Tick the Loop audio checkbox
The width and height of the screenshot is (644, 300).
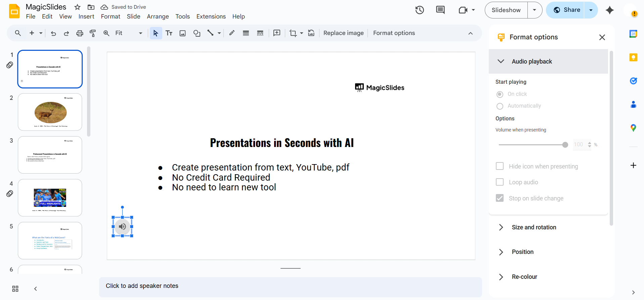[500, 182]
